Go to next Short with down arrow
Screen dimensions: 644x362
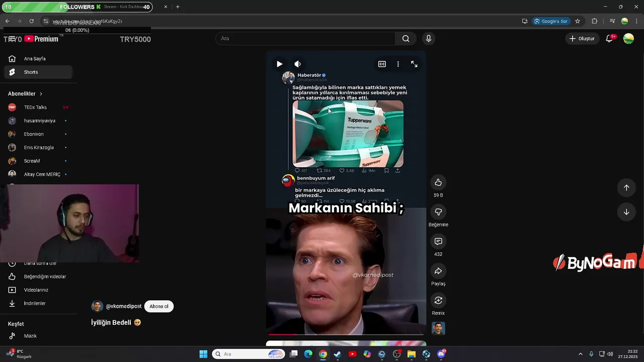pyautogui.click(x=626, y=212)
